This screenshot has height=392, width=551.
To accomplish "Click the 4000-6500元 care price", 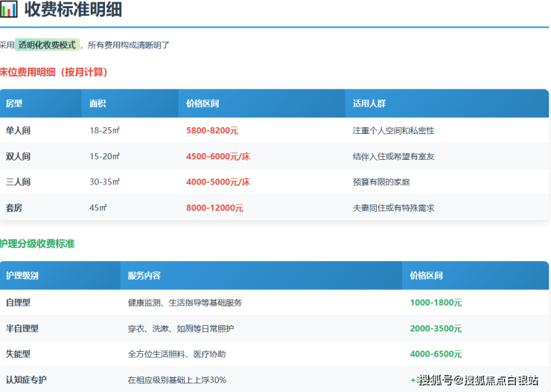I will click(x=436, y=354).
